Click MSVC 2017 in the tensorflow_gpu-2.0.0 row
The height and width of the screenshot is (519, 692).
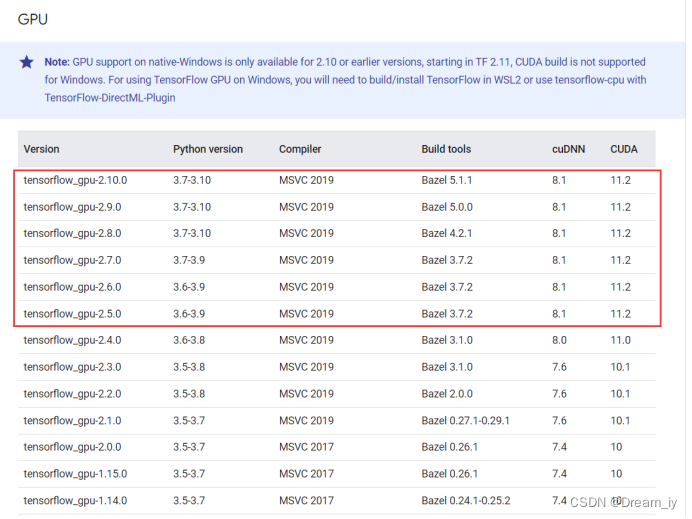(x=306, y=447)
